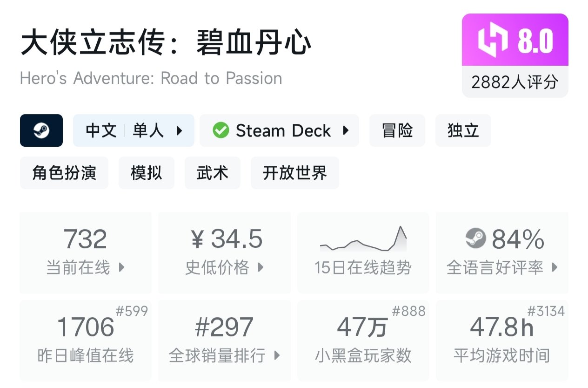Select the 武术 tag
Viewport: 588px width, 388px height.
213,173
